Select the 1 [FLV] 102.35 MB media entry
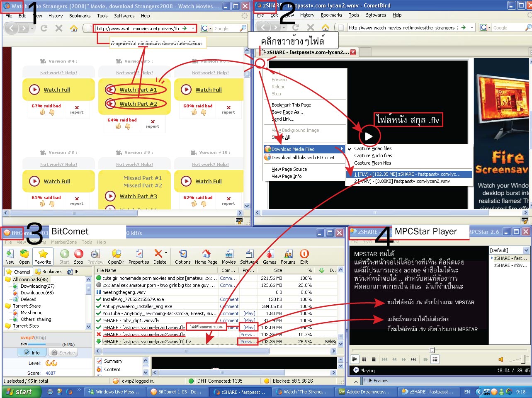This screenshot has height=398, width=532. (x=409, y=174)
